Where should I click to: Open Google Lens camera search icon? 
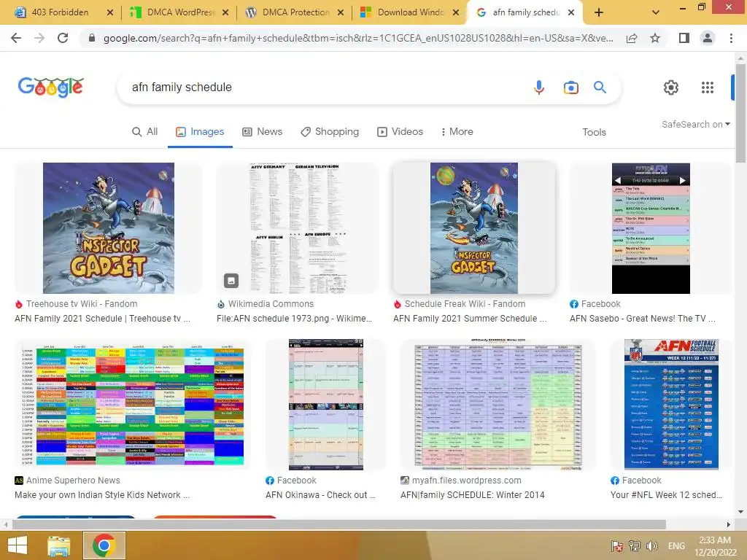pyautogui.click(x=570, y=87)
